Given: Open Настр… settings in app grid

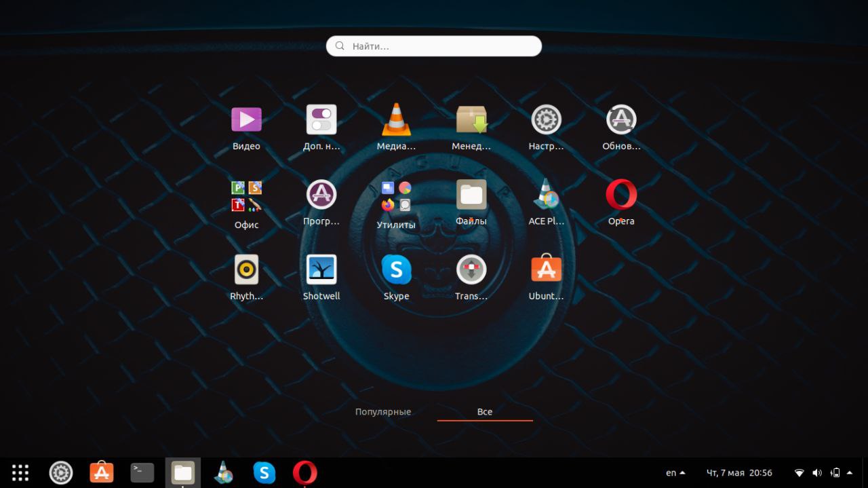Looking at the screenshot, I should pyautogui.click(x=546, y=120).
